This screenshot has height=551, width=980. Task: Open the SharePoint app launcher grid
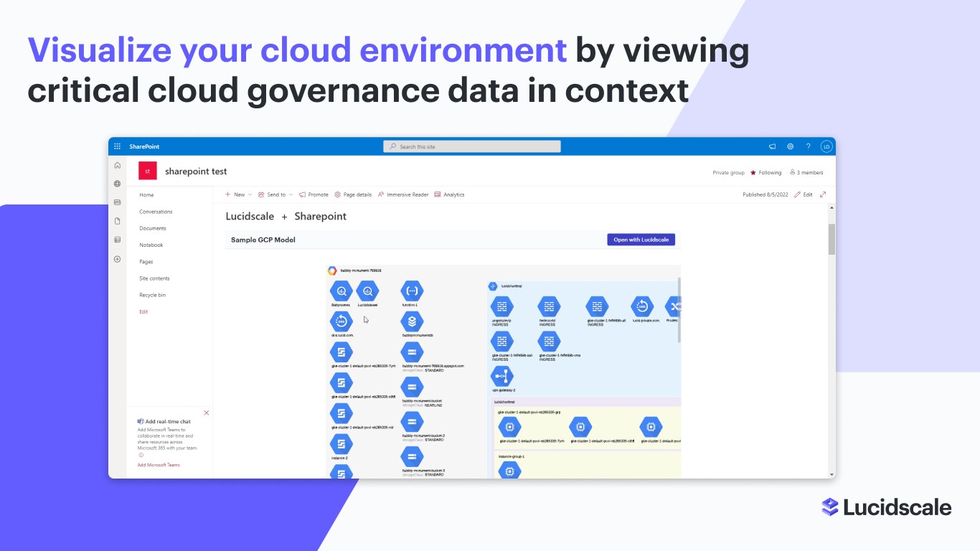118,146
